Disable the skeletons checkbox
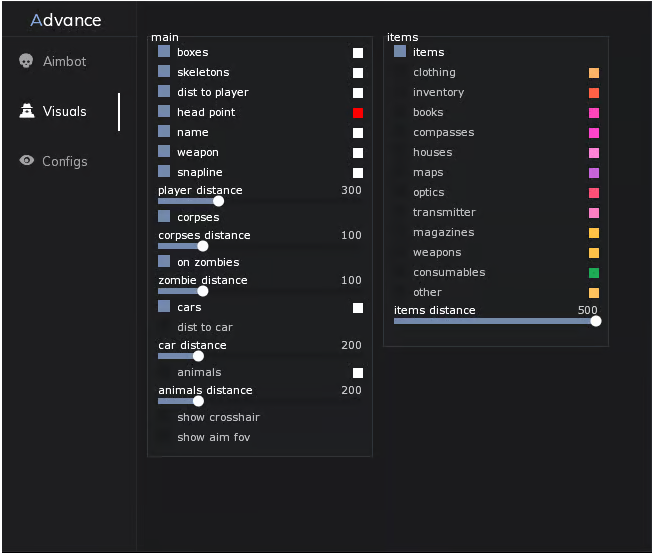Screen dimensions: 654x555 (164, 71)
